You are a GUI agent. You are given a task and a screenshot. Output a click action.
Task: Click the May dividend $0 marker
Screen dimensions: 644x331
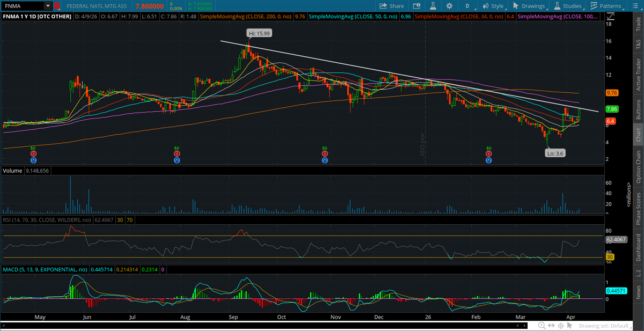click(33, 148)
